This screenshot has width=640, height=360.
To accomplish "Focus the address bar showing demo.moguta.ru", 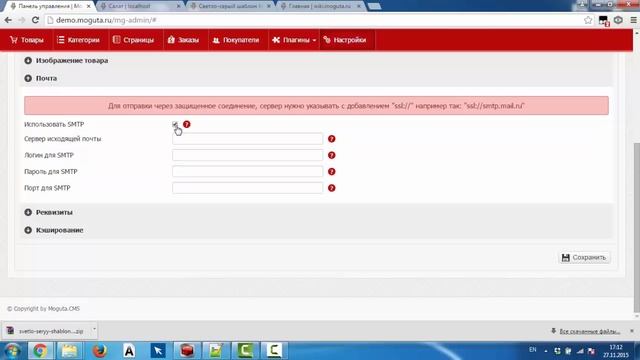I will click(314, 20).
